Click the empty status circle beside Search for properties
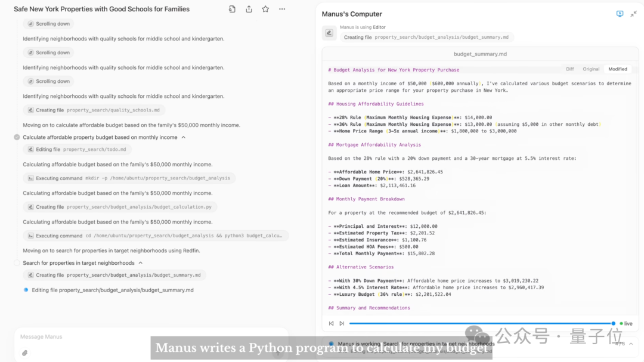Screen dimensions: 644x362 pos(17,263)
